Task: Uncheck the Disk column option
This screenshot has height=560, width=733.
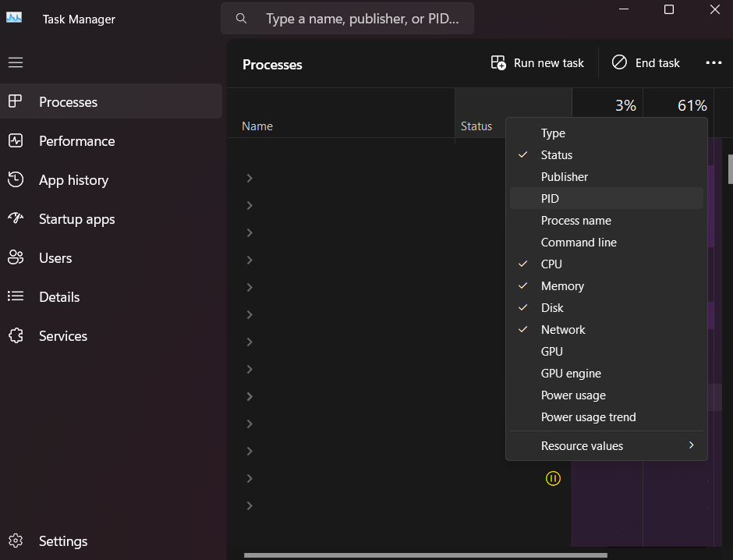Action: (x=607, y=307)
